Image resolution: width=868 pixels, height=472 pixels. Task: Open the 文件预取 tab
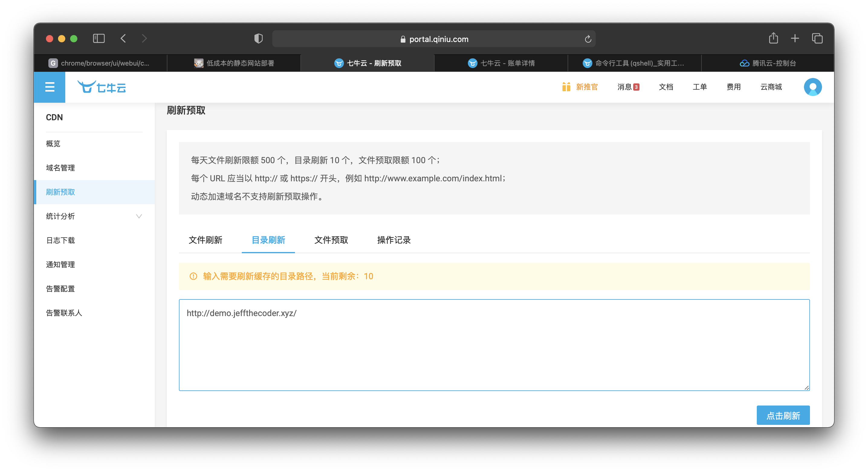point(331,240)
